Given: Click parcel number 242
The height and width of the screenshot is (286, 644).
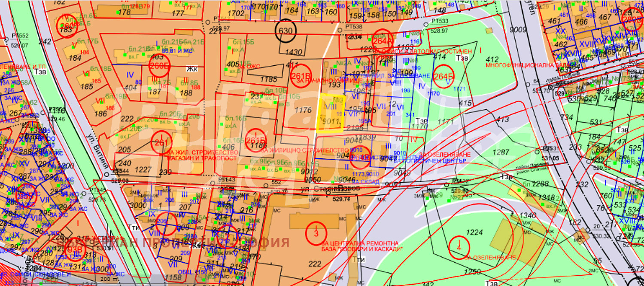Looking at the screenshot, I should [44, 42].
